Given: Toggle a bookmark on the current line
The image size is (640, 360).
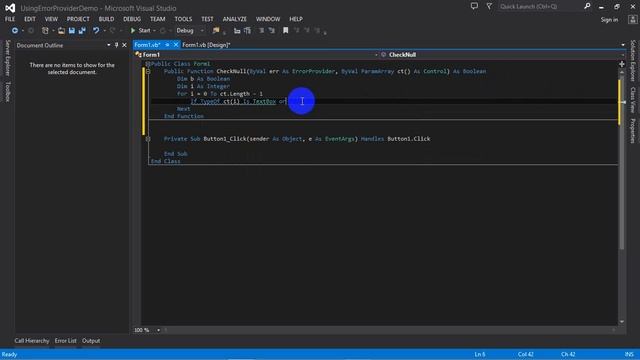Looking at the screenshot, I should point(286,31).
